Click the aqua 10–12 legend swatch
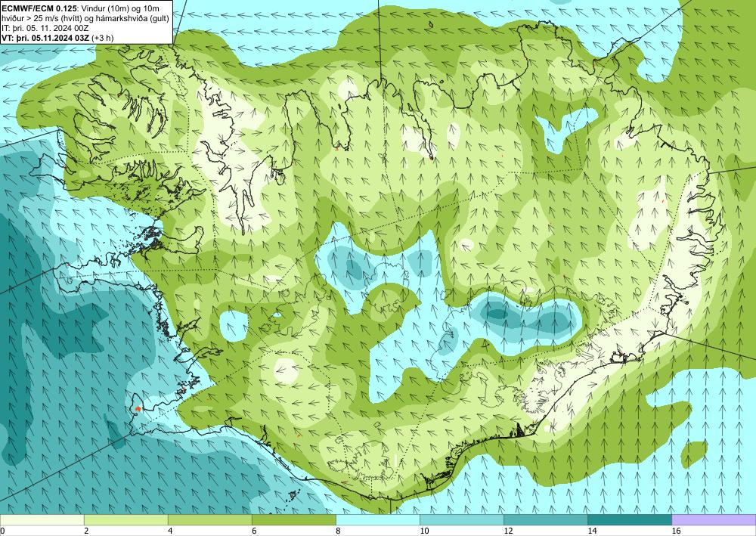 462,519
